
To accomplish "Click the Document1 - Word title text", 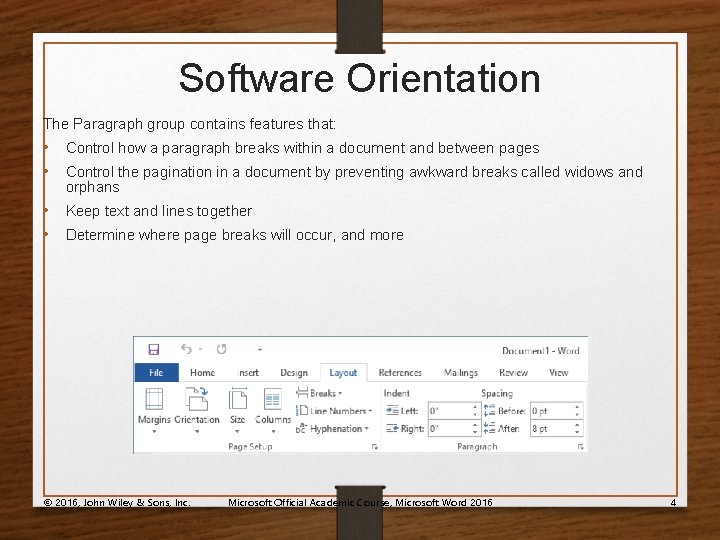I will click(540, 351).
